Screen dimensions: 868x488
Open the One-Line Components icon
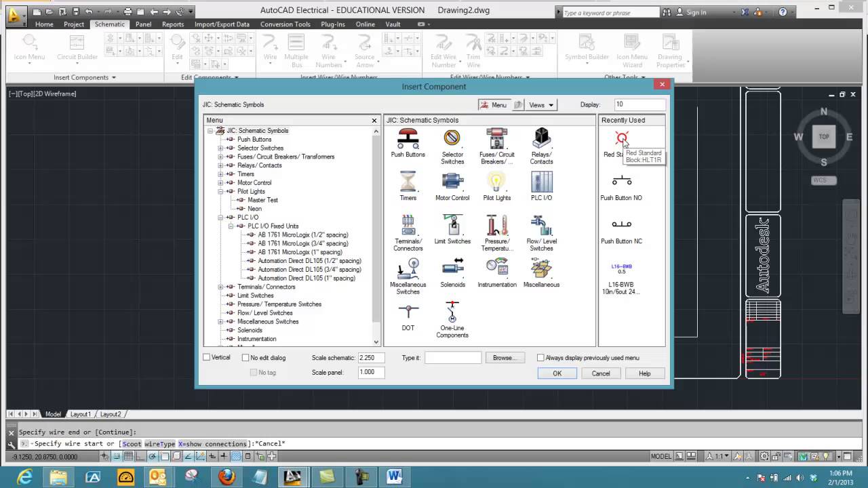[x=452, y=312]
